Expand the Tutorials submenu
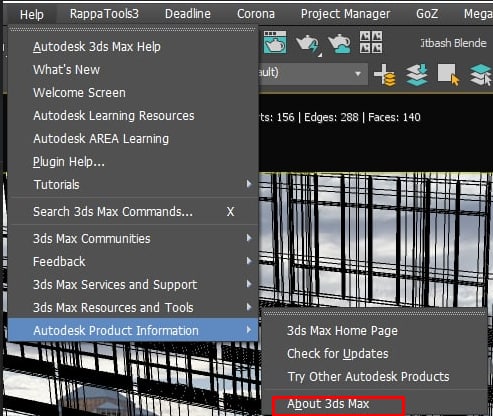Image resolution: width=493 pixels, height=416 pixels. point(133,184)
